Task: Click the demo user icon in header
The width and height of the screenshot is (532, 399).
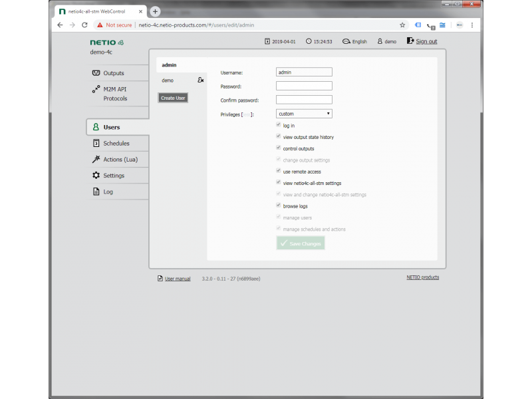Action: point(380,41)
